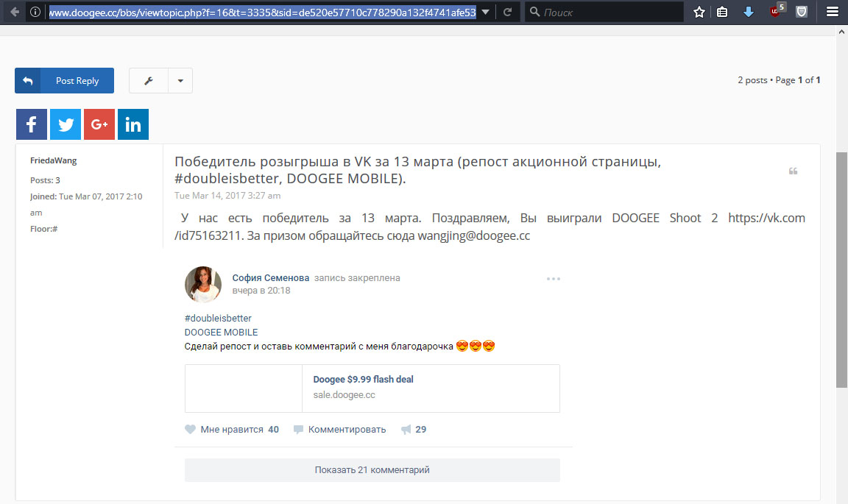848x504 pixels.
Task: Quote the post with the quote icon
Action: [793, 171]
